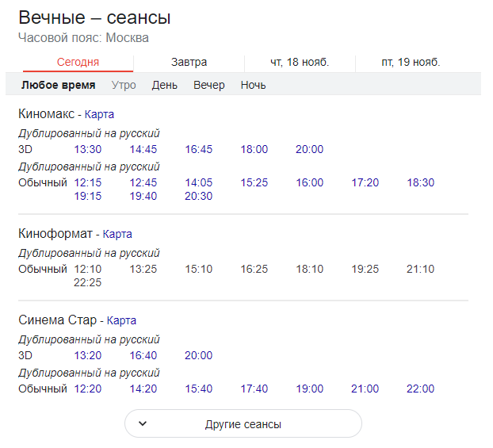
Task: Switch to the Завтра date tab
Action: pos(189,63)
